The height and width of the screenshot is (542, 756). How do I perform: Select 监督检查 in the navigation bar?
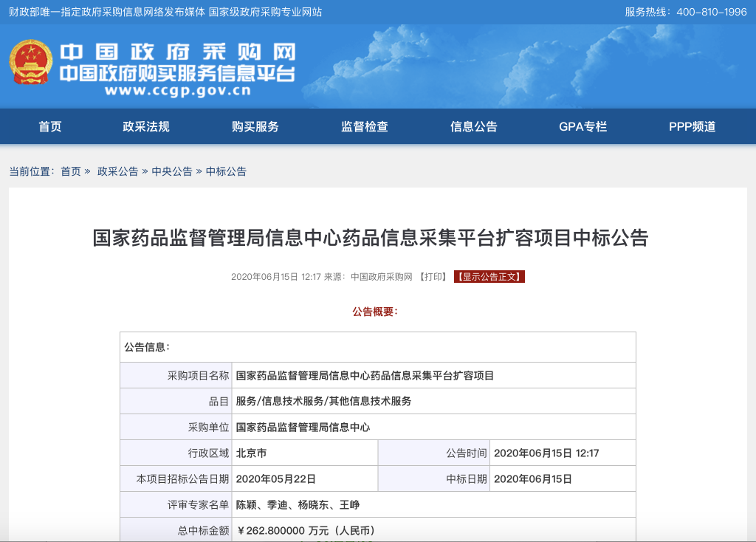pyautogui.click(x=365, y=127)
